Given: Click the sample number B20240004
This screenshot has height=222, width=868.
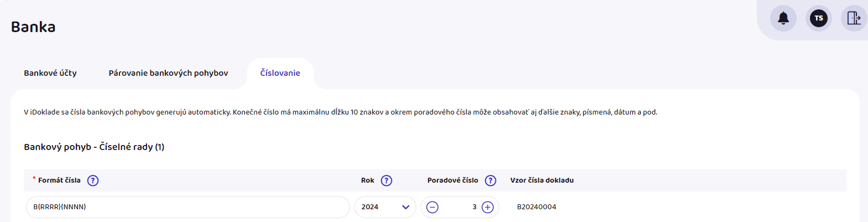Looking at the screenshot, I should (536, 207).
